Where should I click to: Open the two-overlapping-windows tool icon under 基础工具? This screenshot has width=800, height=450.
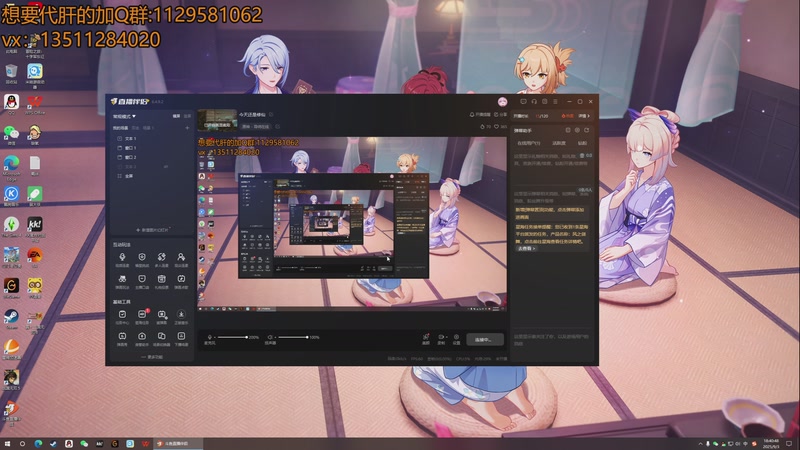coord(161,338)
